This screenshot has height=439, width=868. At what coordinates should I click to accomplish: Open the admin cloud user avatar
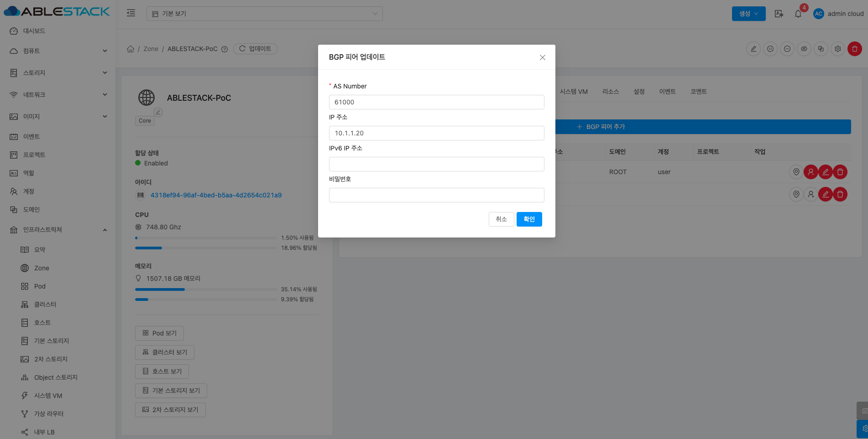819,14
